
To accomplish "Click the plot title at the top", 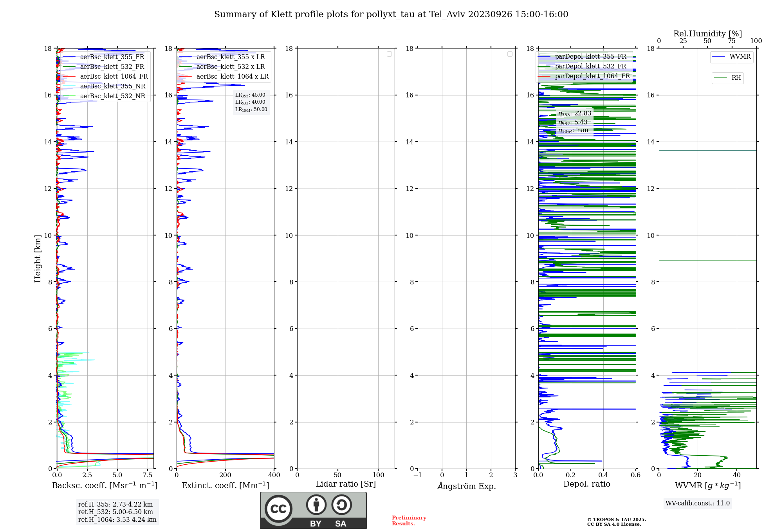I will tap(391, 14).
